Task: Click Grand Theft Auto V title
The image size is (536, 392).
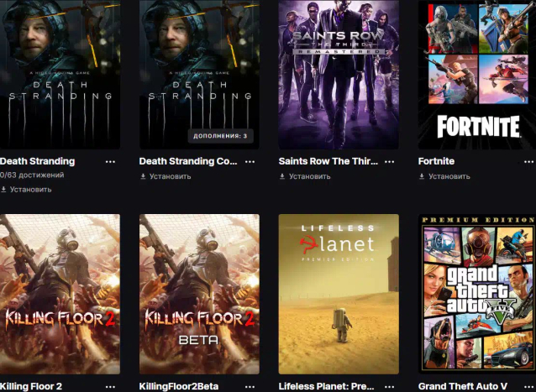Action: 463,386
